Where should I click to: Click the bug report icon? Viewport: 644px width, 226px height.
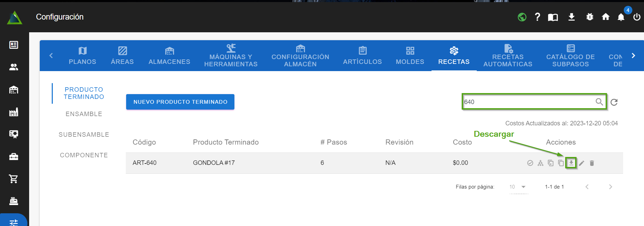point(590,17)
